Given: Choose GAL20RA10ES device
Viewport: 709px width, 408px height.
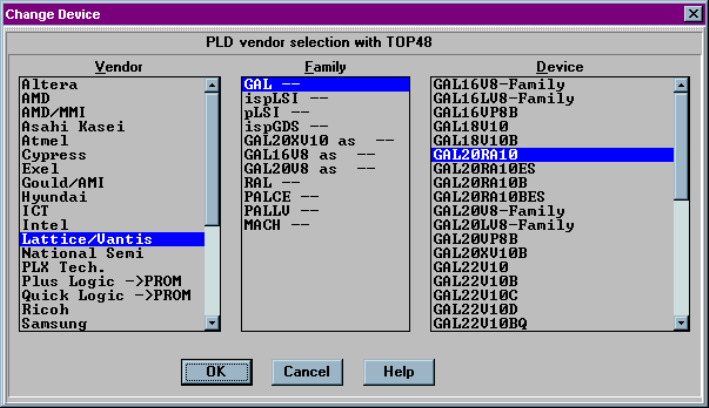Looking at the screenshot, I should [x=553, y=169].
